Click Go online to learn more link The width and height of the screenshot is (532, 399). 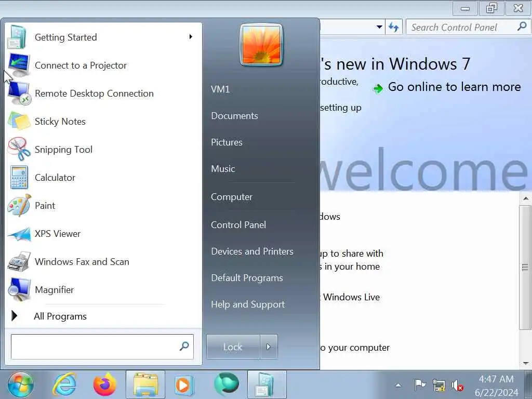coord(454,87)
